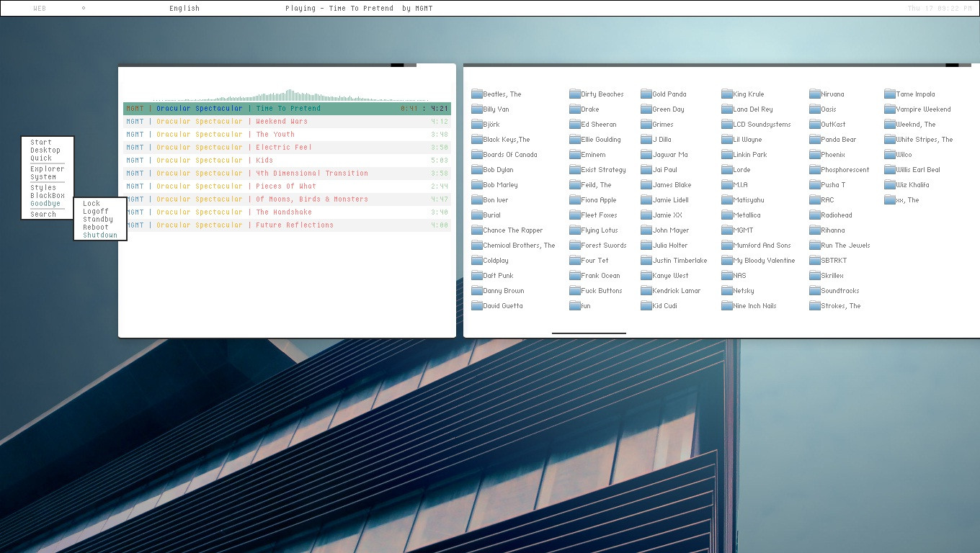Screen dimensions: 980x553
Task: Click the WEB workspace label in top bar
Action: tap(40, 9)
